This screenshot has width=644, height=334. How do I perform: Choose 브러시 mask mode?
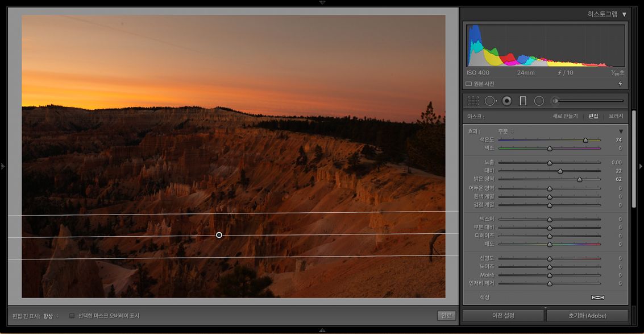616,117
